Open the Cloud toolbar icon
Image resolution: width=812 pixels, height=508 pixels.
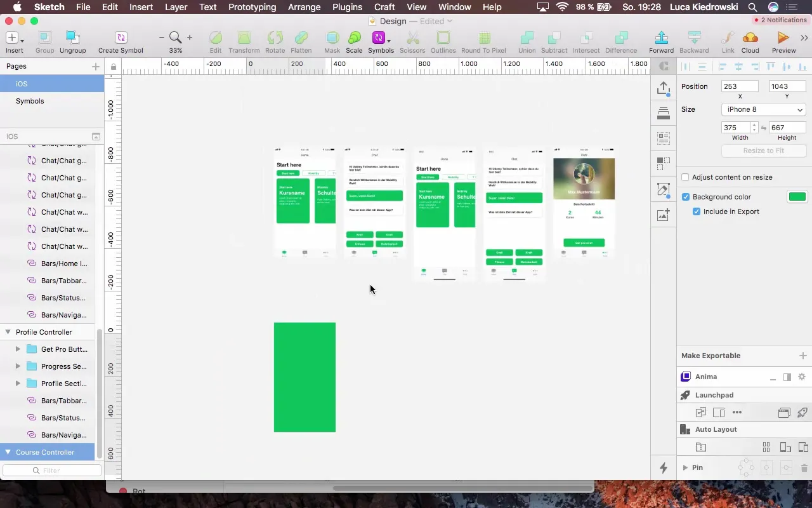coord(750,37)
